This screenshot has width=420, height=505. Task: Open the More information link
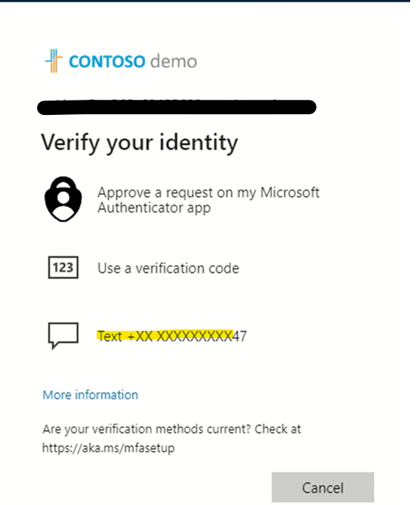point(91,395)
